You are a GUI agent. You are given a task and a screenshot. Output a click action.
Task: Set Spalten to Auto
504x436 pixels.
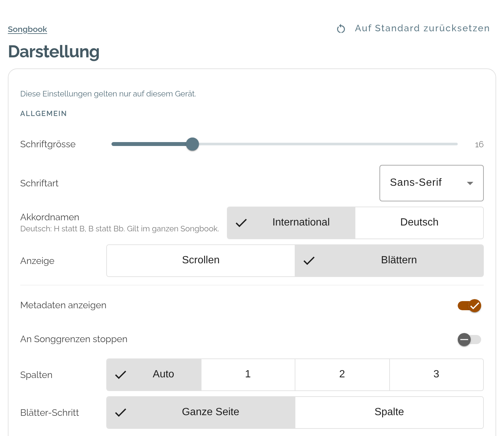pyautogui.click(x=154, y=375)
